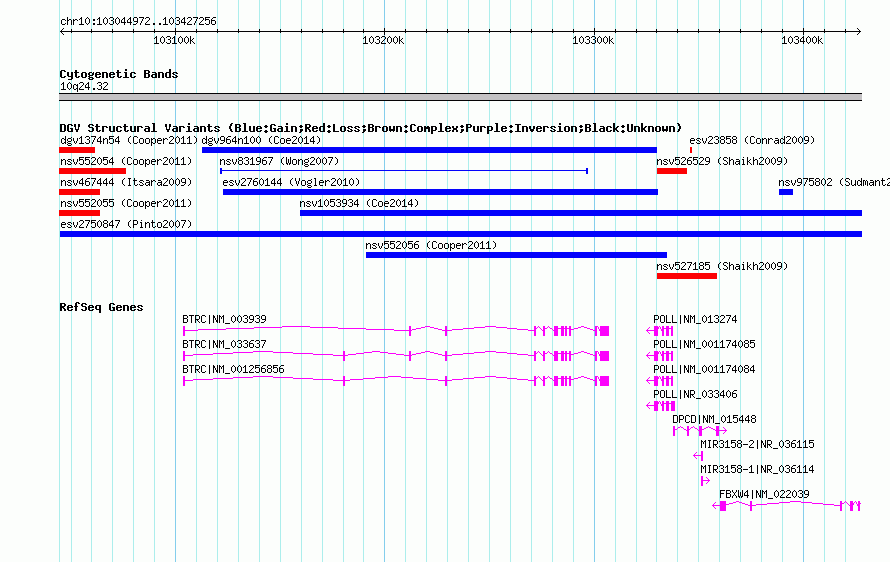Viewport: 890px width, 562px height.
Task: Click the RefSeq Genes track title
Action: click(x=101, y=307)
